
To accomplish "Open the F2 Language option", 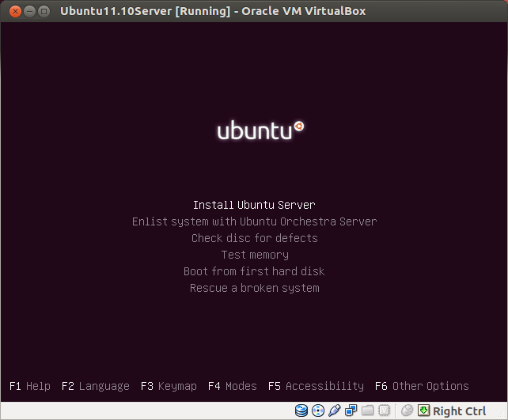I will click(x=96, y=386).
